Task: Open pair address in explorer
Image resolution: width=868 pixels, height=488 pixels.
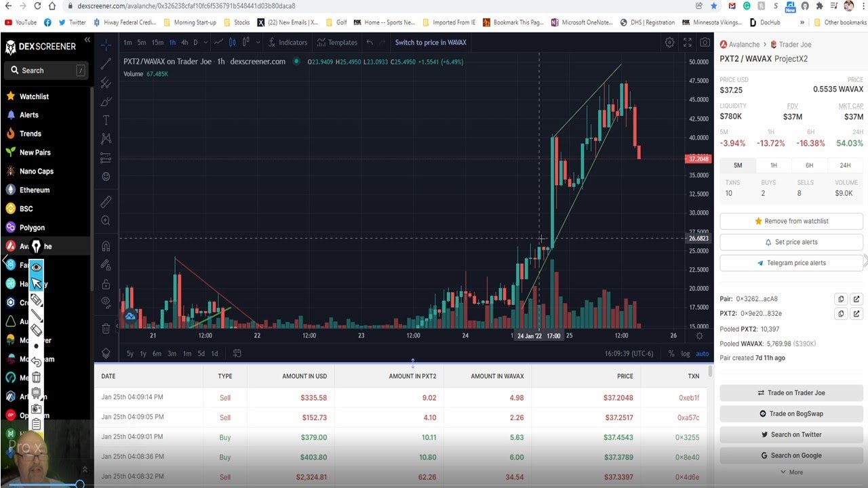Action: pyautogui.click(x=856, y=299)
